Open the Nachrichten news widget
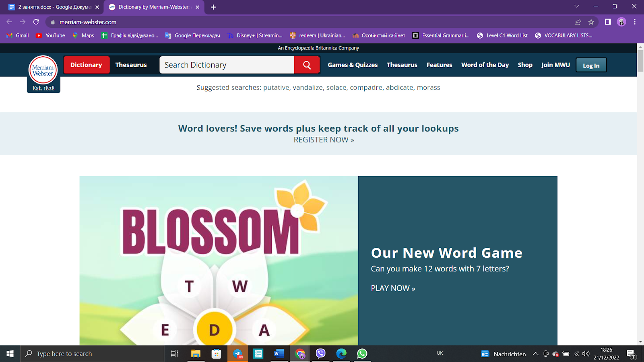The width and height of the screenshot is (644, 362). (x=504, y=354)
